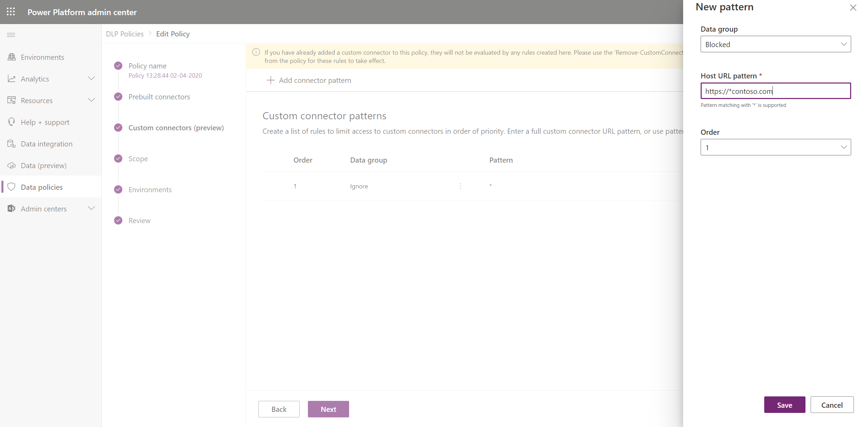Open the app launcher waffle icon
The height and width of the screenshot is (427, 868).
click(x=11, y=12)
